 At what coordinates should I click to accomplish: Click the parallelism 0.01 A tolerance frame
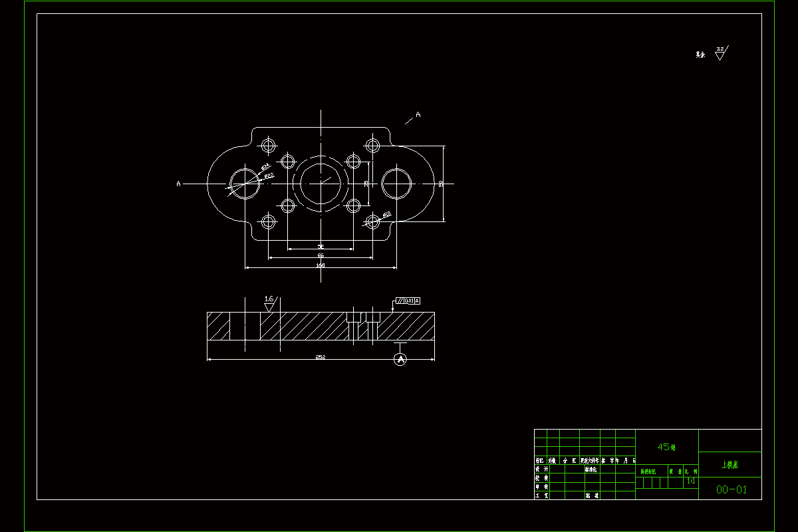pyautogui.click(x=408, y=301)
